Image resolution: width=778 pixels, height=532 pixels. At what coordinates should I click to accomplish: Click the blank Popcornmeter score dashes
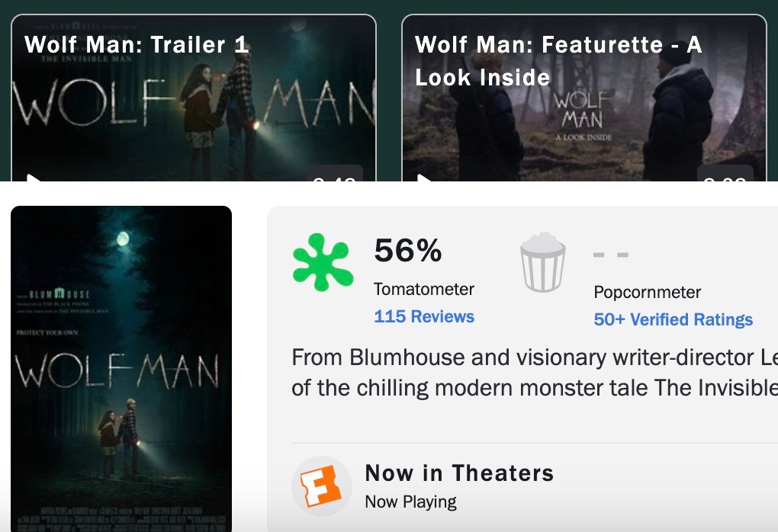click(x=611, y=255)
